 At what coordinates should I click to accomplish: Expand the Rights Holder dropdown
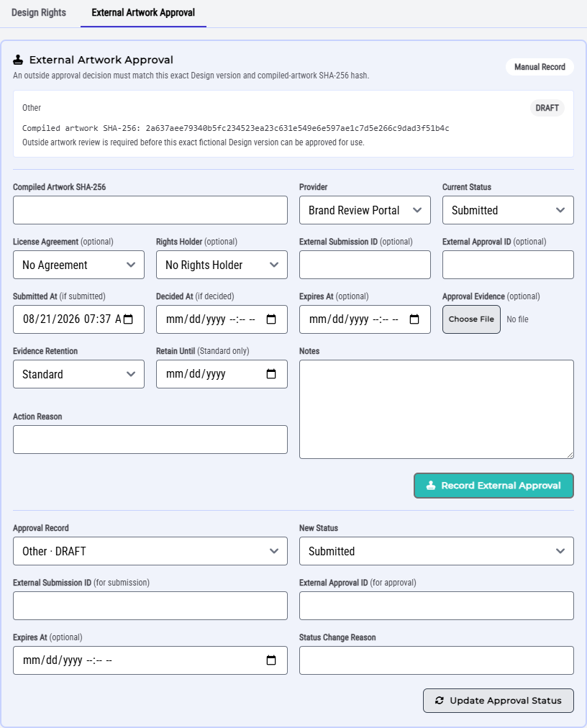222,265
